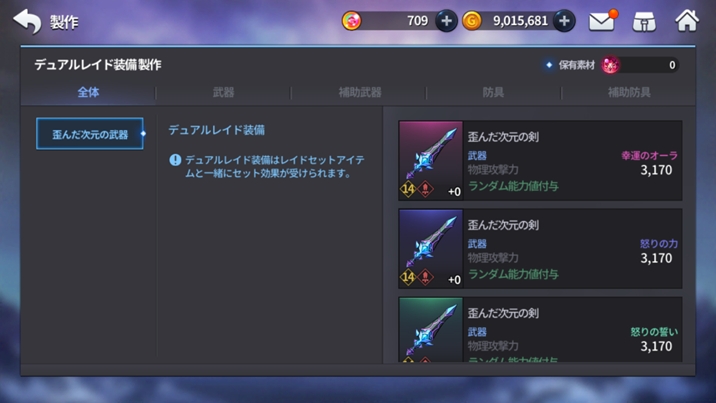Switch to the 補助武器 tab
716x403 pixels.
point(359,92)
